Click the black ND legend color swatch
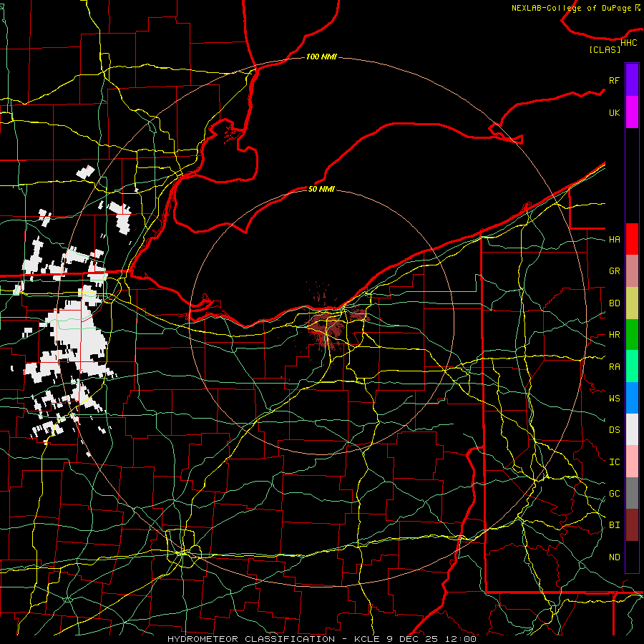644x644 pixels. click(632, 557)
